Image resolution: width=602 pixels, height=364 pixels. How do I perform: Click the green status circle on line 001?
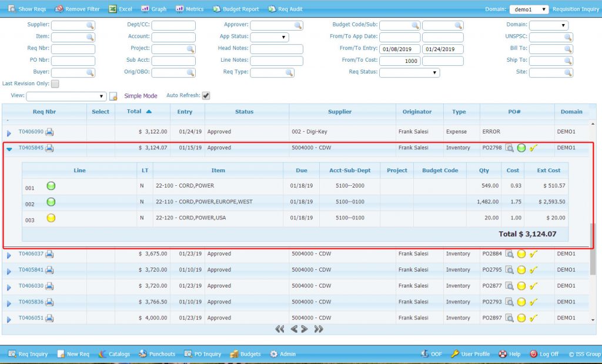[x=51, y=185]
